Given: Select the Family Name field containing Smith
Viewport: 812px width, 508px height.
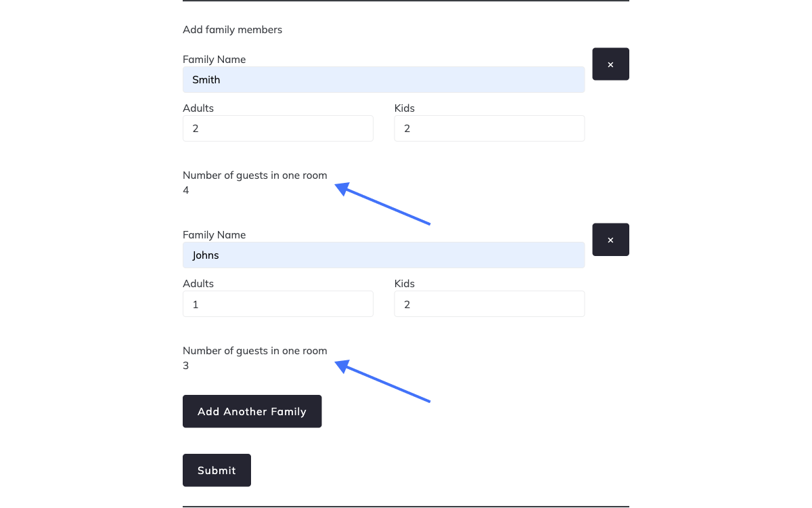Looking at the screenshot, I should point(384,79).
